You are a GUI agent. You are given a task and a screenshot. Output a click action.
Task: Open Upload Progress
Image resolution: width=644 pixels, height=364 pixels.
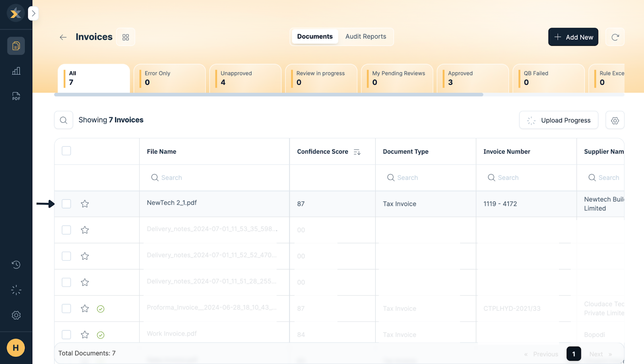coord(559,120)
